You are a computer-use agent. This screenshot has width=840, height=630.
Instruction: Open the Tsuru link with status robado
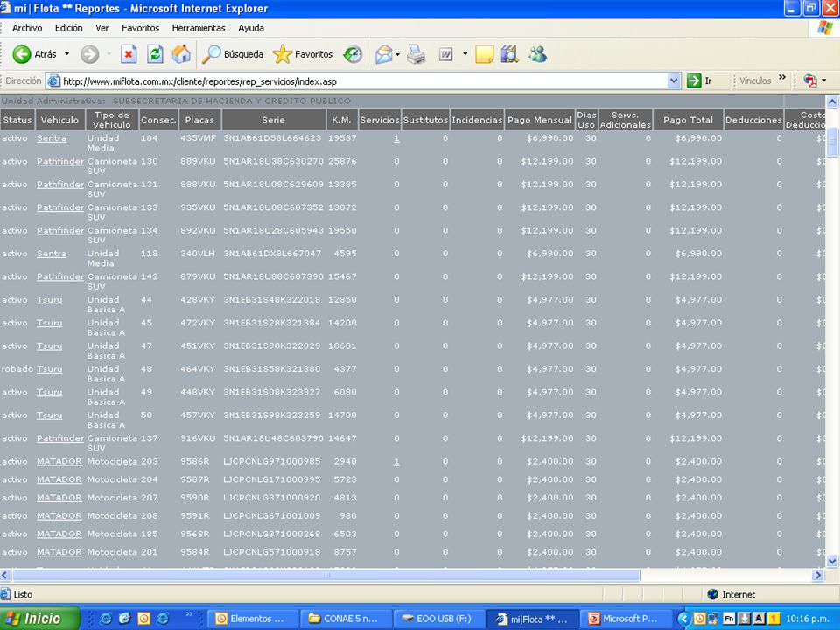[49, 369]
